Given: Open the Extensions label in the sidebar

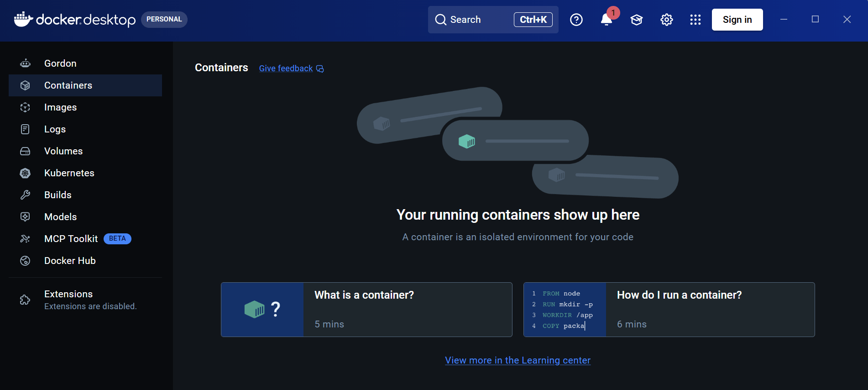Looking at the screenshot, I should pos(68,294).
